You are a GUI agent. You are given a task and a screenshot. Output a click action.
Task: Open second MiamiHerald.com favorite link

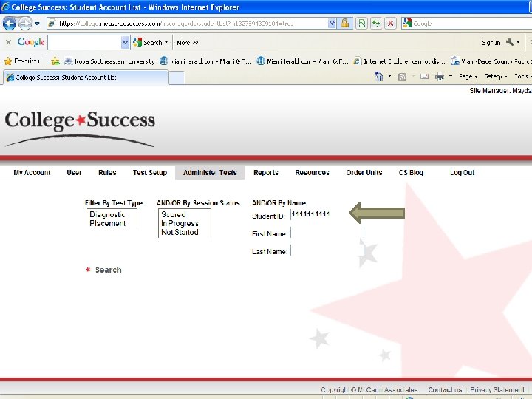(303, 61)
